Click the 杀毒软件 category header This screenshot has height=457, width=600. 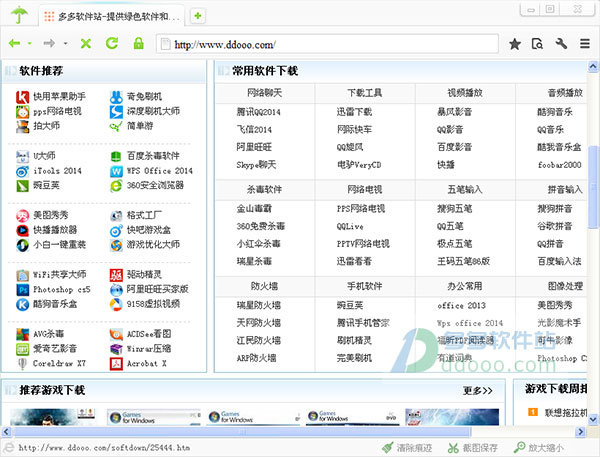[264, 189]
